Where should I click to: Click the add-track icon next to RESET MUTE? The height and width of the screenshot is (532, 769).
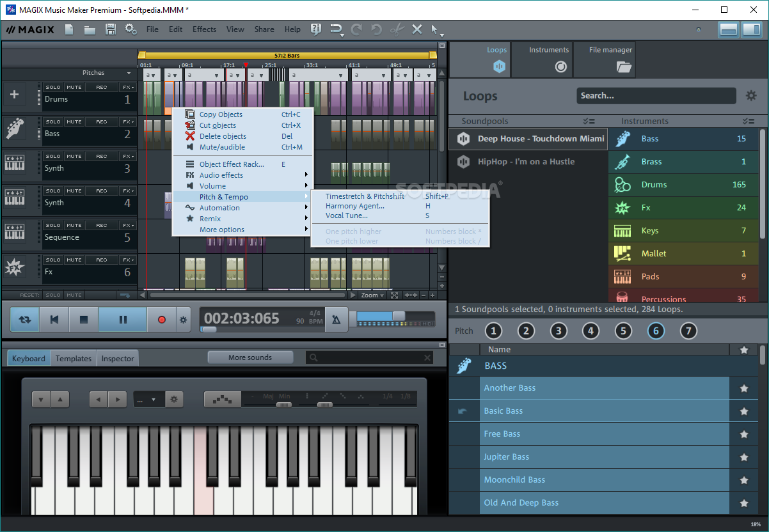[125, 295]
